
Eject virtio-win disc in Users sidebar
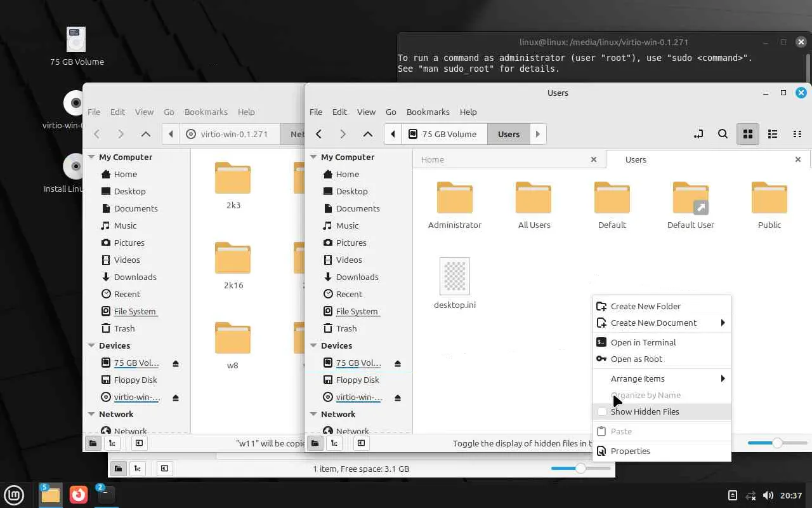click(x=398, y=398)
